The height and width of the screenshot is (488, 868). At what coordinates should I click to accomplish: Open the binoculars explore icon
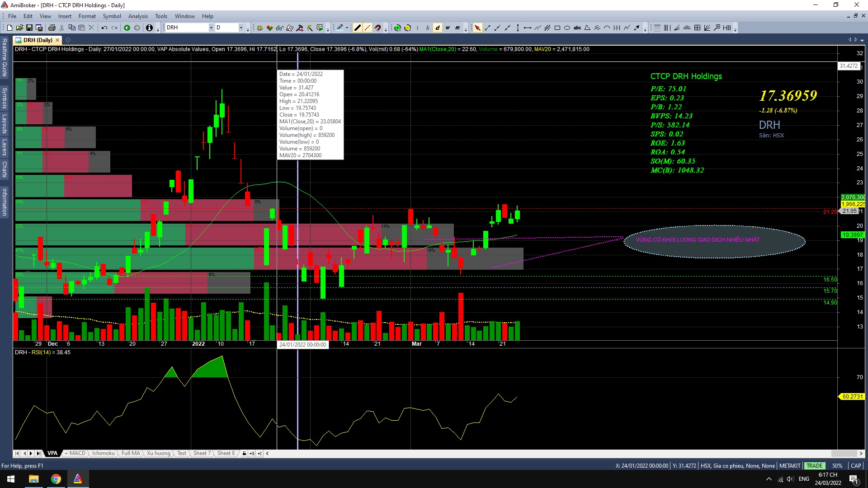[x=280, y=28]
